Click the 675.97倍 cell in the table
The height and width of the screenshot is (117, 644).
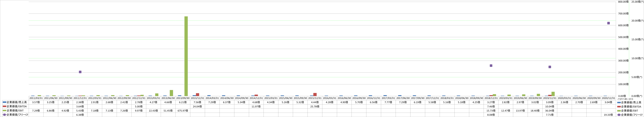click(183, 111)
